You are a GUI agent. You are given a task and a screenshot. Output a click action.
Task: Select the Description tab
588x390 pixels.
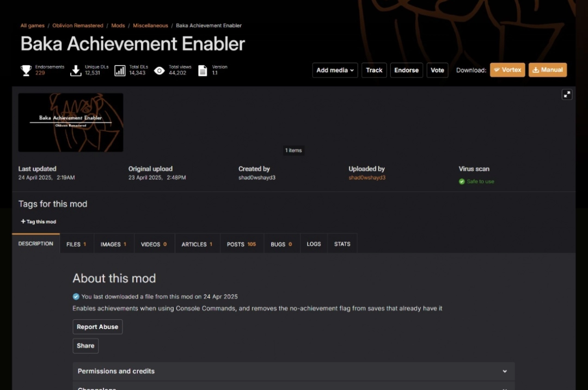[35, 244]
